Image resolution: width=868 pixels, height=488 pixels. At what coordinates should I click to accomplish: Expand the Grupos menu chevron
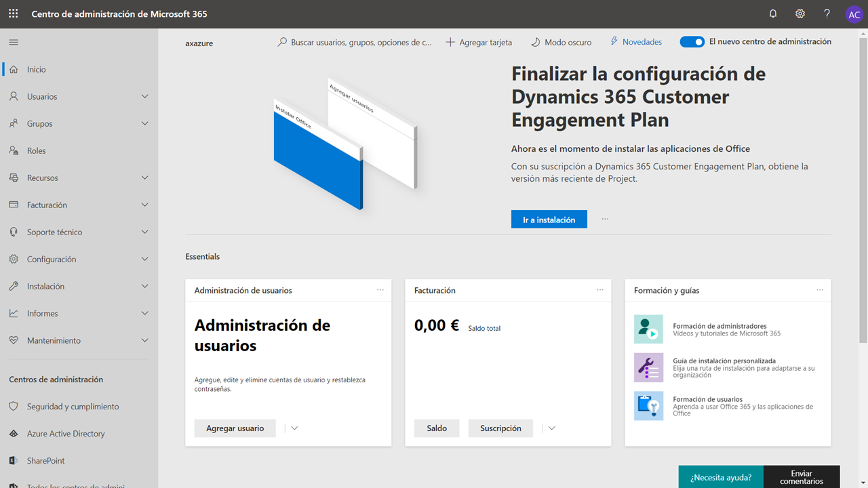[x=144, y=123]
